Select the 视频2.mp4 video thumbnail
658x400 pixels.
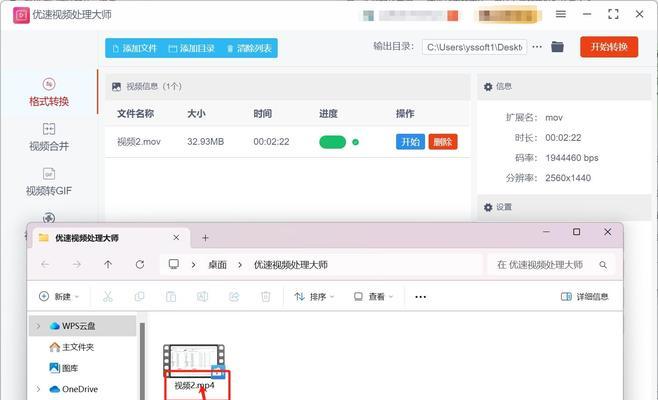(194, 361)
